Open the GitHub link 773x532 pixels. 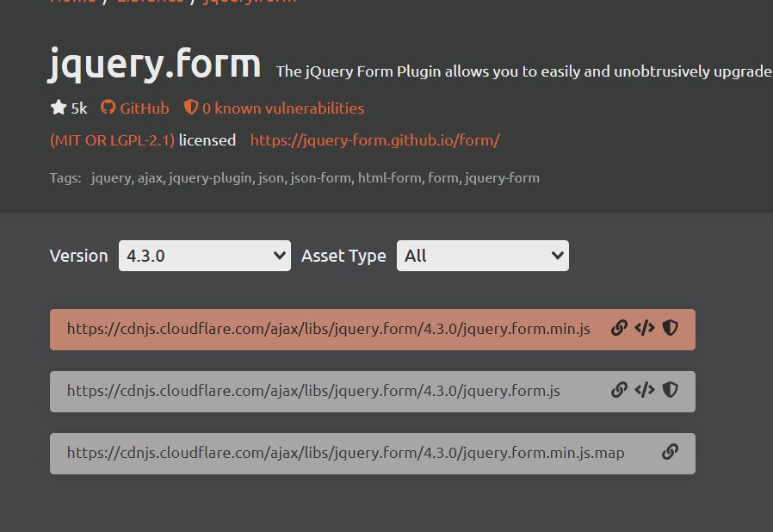coord(144,108)
